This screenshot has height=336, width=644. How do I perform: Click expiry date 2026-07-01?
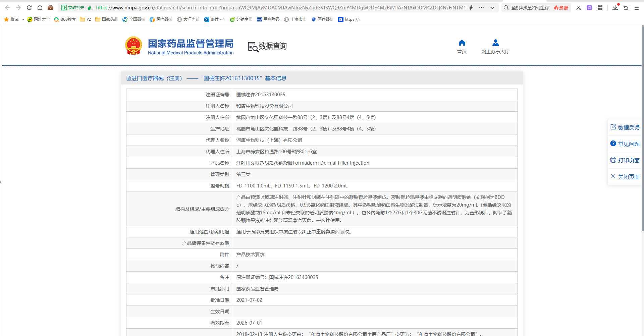tap(249, 323)
